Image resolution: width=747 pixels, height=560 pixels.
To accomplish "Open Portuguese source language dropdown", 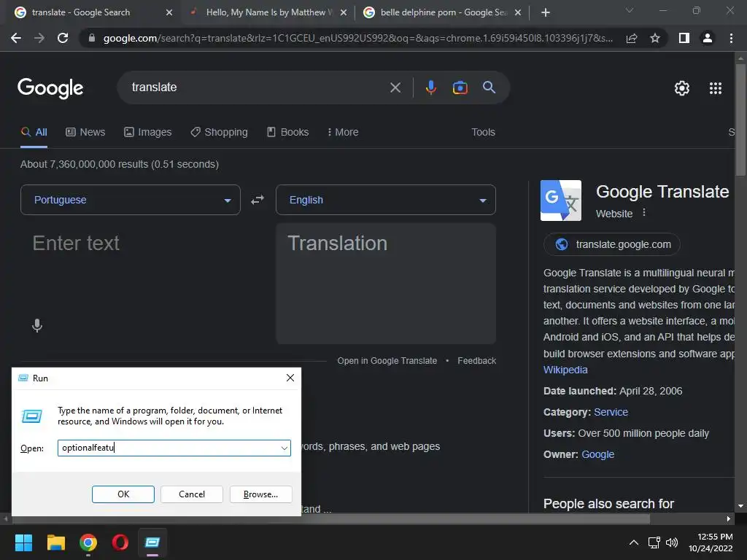I will (130, 200).
